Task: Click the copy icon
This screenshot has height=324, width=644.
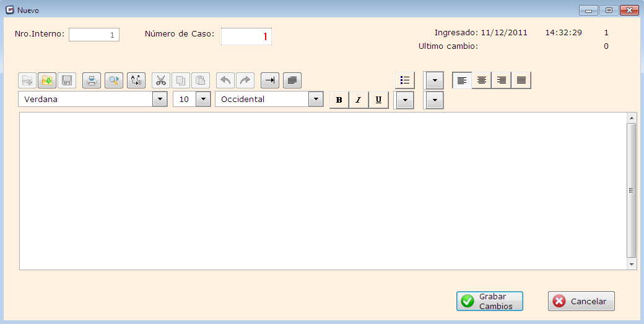Action: 181,80
